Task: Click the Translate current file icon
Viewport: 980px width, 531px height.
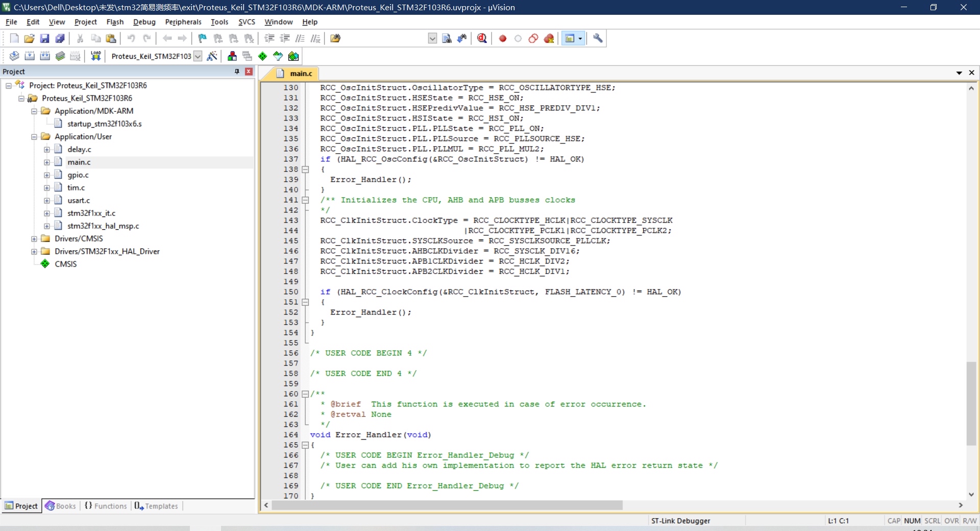Action: click(14, 56)
